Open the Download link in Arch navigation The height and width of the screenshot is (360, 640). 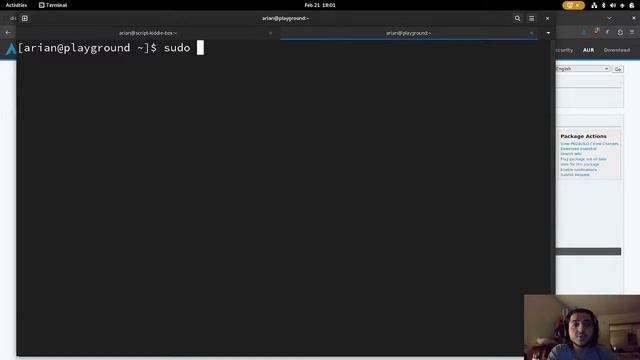[x=617, y=50]
